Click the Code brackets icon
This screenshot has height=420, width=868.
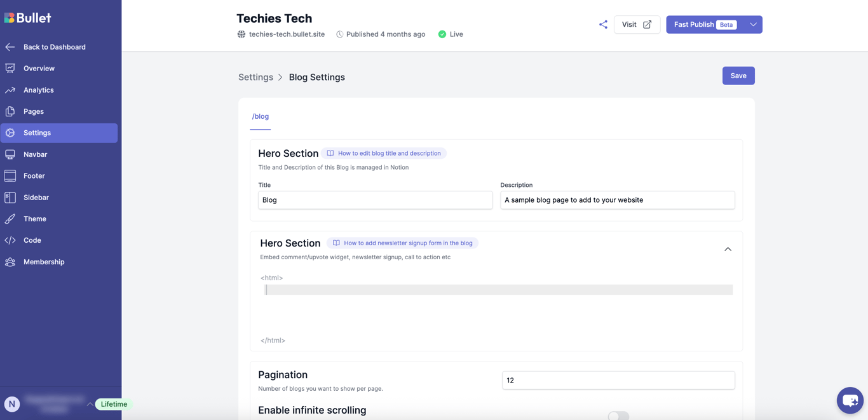coord(10,240)
